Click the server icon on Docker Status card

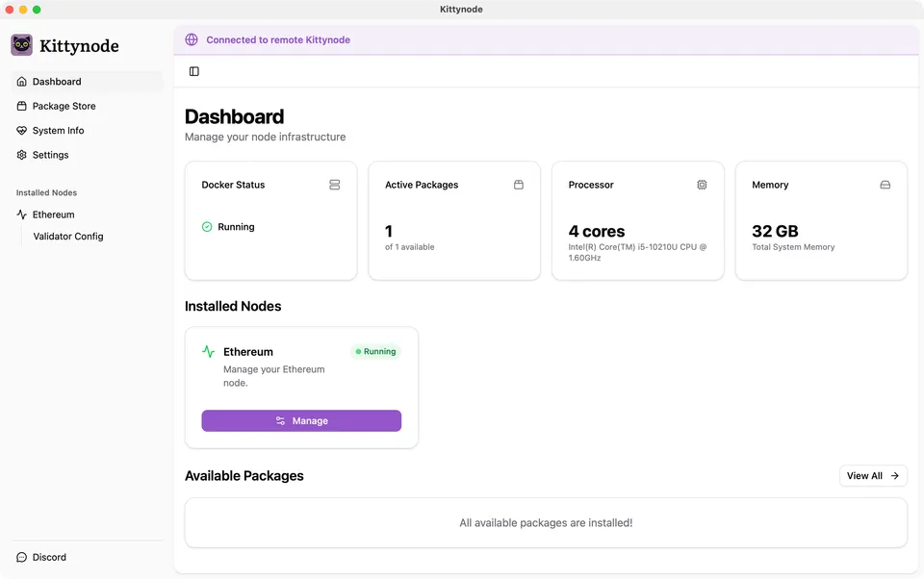pyautogui.click(x=334, y=185)
